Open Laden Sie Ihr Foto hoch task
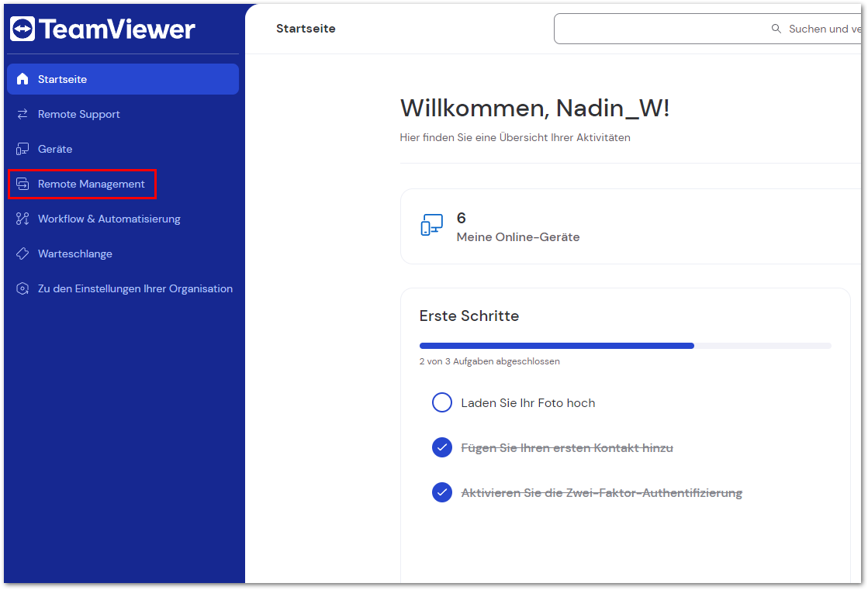The width and height of the screenshot is (868, 590). click(528, 403)
